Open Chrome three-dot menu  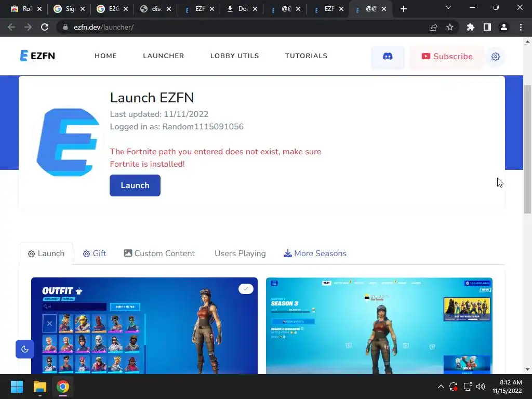click(x=521, y=27)
